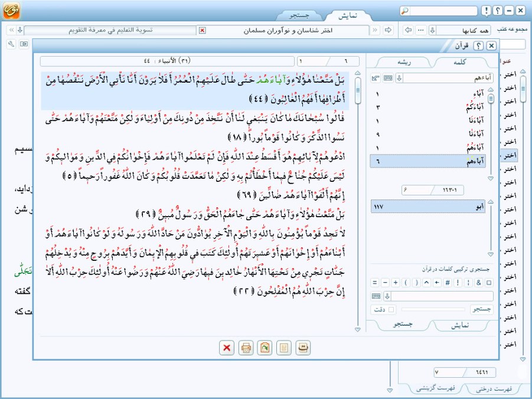Open virtual keyboard beside the word field
This screenshot has width=532, height=399.
coord(388,79)
